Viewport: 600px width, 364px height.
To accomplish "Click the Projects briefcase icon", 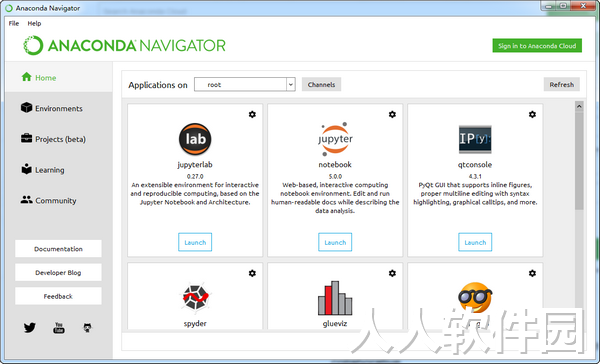I will point(26,138).
